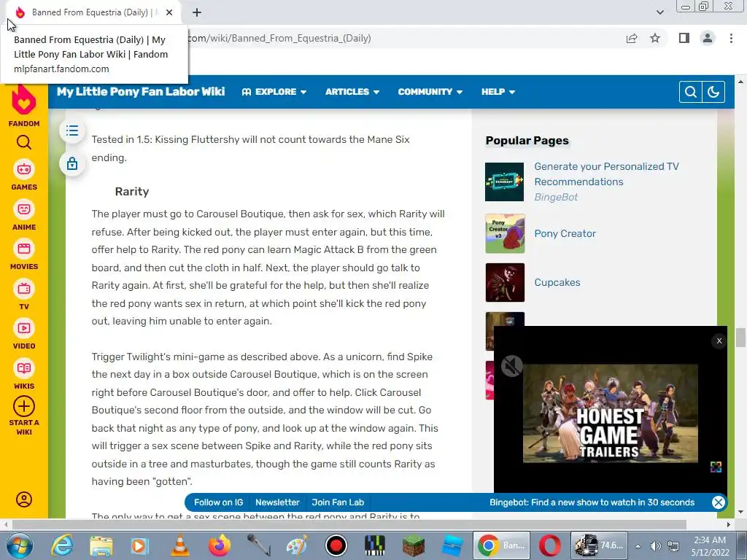
Task: Open Generate your Personalized TV Recommendations link
Action: pyautogui.click(x=606, y=174)
